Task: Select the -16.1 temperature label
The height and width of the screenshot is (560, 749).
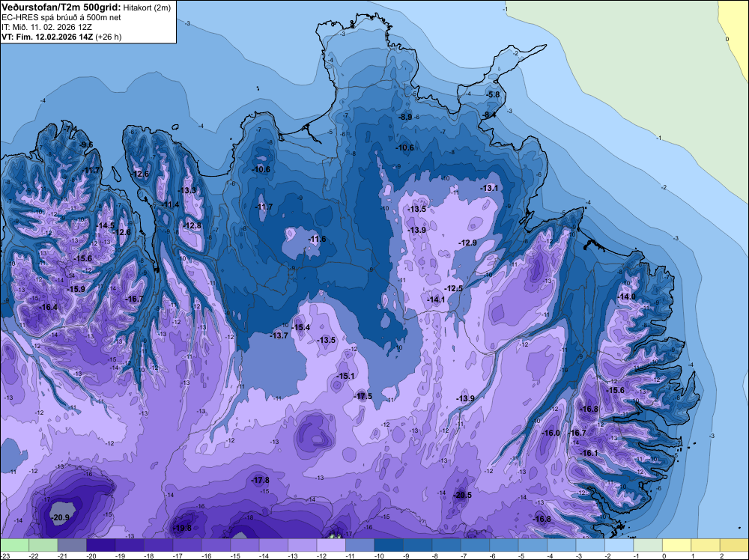Action: point(589,453)
